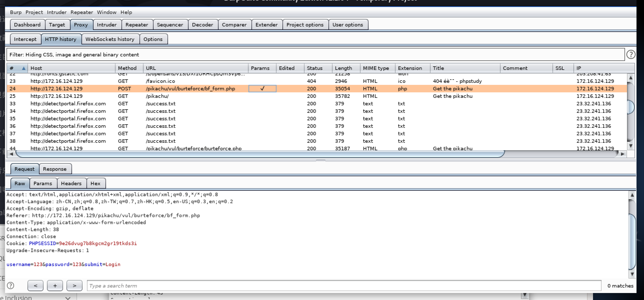
Task: Click the next match '>' button
Action: (74, 286)
